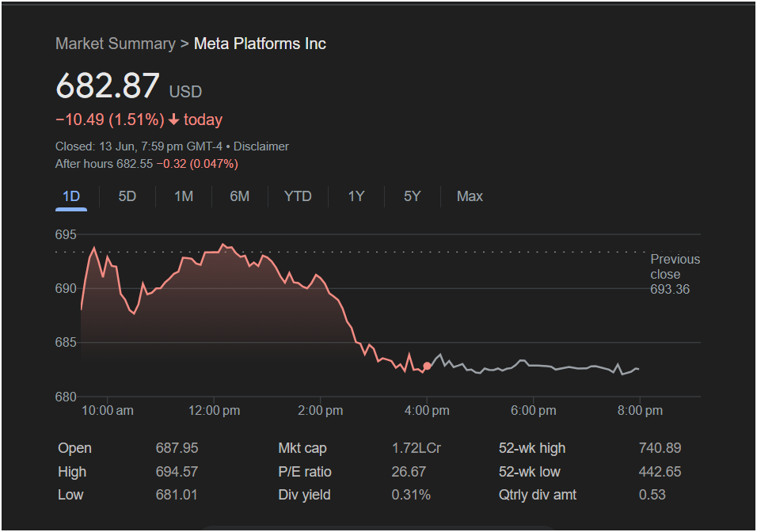This screenshot has height=532, width=757.
Task: Click the Div yield 0.31% figure
Action: tap(411, 495)
